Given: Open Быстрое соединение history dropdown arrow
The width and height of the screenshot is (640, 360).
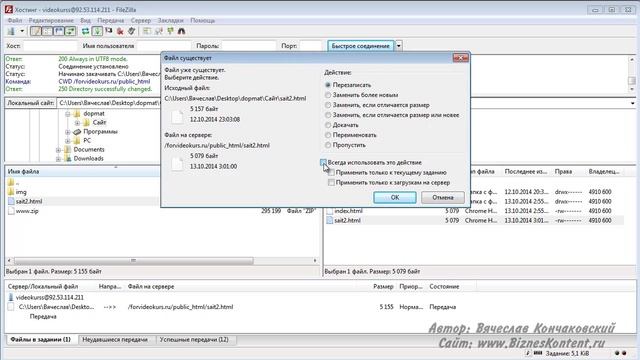Looking at the screenshot, I should (399, 46).
